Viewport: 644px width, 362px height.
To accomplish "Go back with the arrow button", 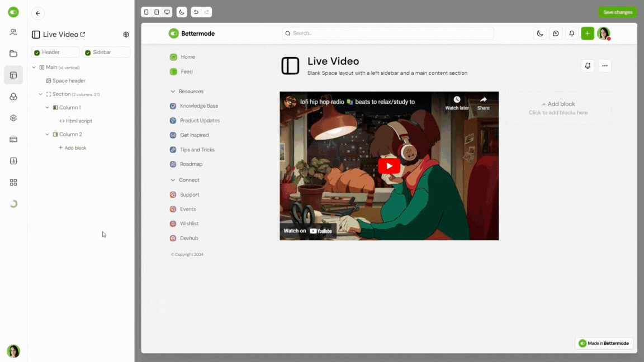I will tap(38, 13).
